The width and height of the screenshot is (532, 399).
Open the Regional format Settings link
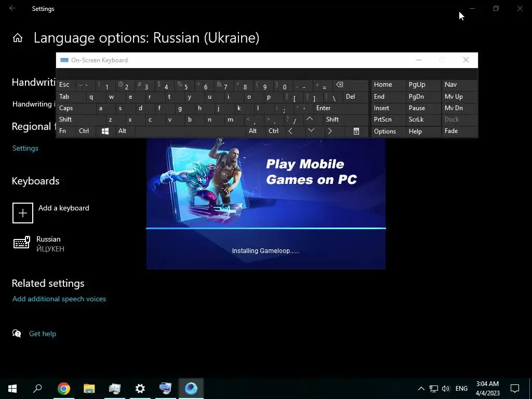tap(25, 148)
